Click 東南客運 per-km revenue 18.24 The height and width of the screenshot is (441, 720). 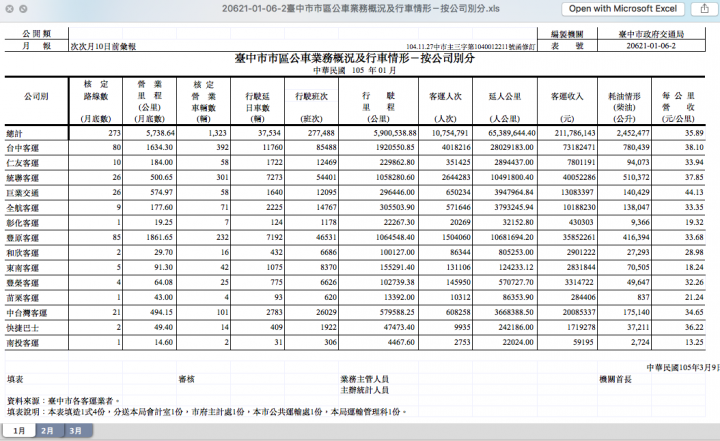[x=694, y=267]
